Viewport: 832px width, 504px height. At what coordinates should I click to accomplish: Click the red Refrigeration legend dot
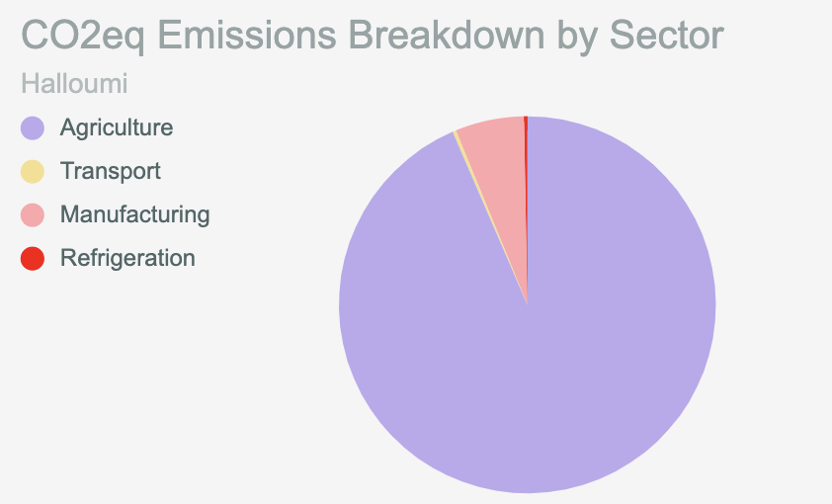coord(33,258)
